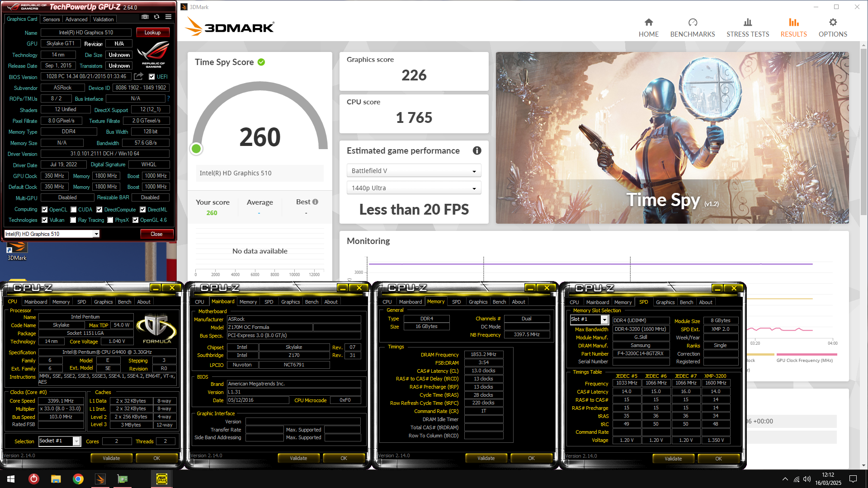
Task: Click BIOS version export share icon
Action: 139,76
